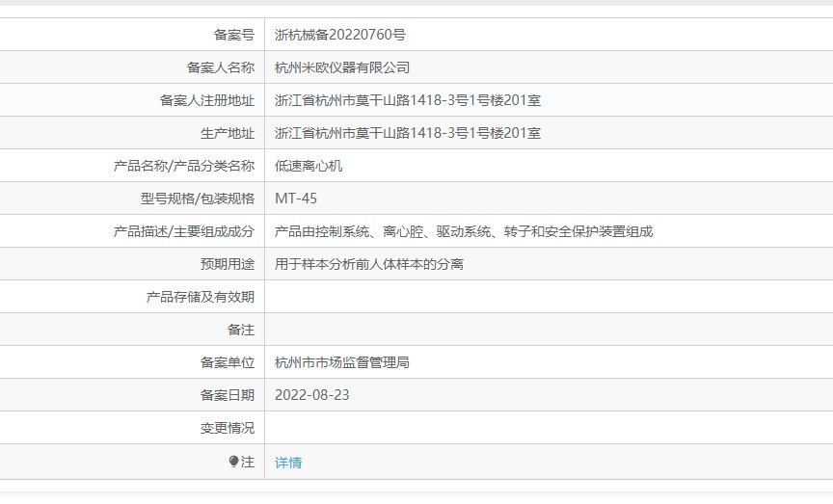
Task: Select company name 杭州米欧仪器有限公司
Action: point(342,67)
